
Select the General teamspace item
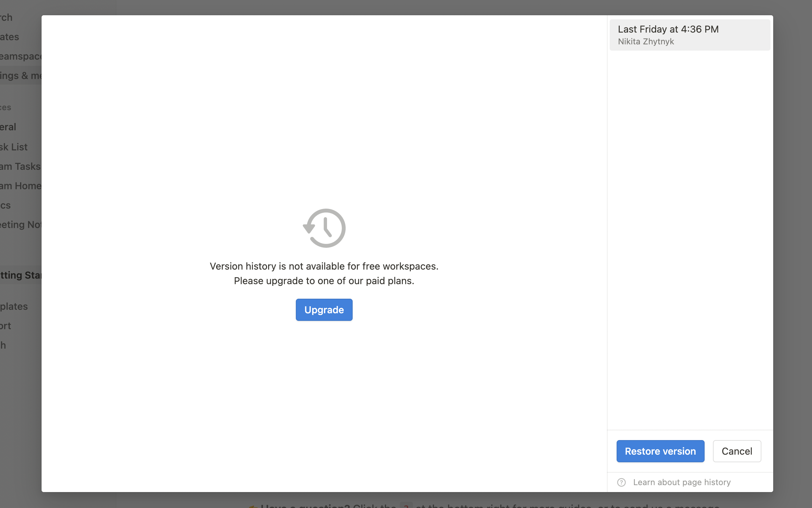coord(8,127)
